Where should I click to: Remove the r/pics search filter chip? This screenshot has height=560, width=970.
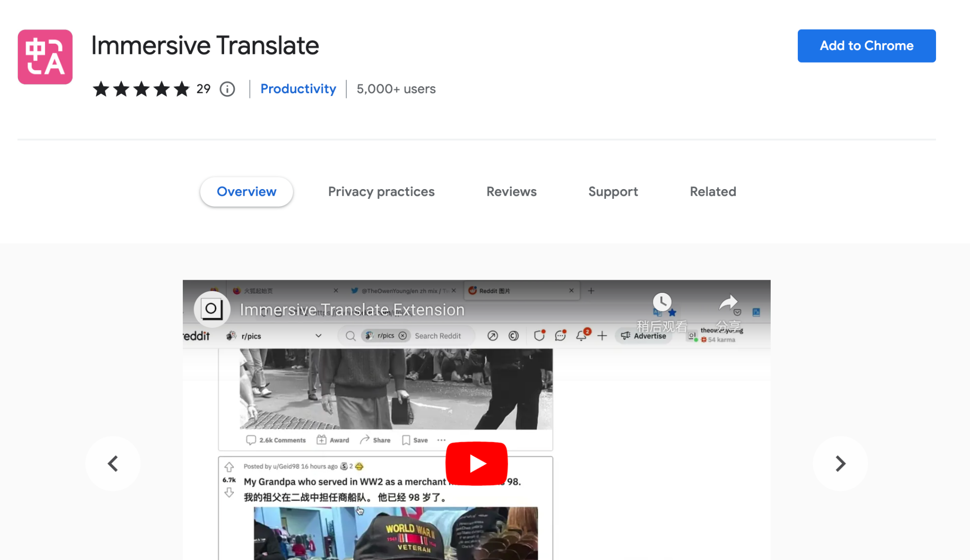coord(403,336)
